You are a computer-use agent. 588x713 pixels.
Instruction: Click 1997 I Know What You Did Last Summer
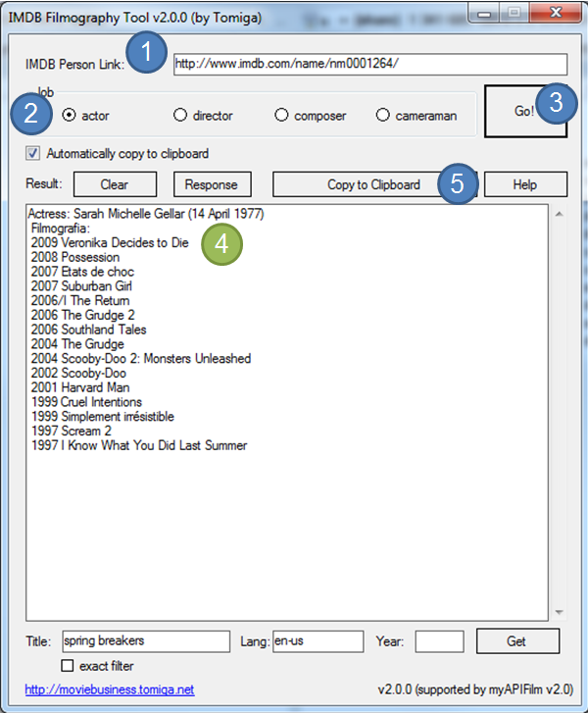coord(139,445)
